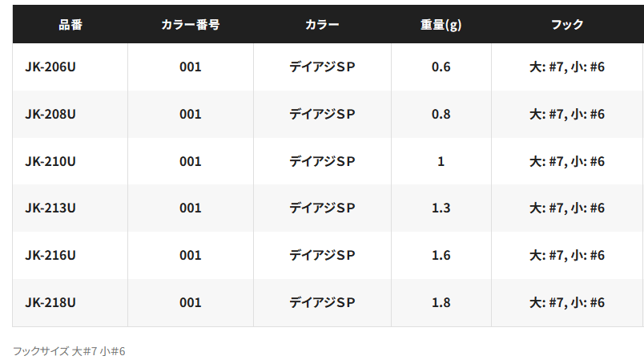Click the 1.8 weight value
The width and height of the screenshot is (644, 364).
tap(441, 303)
